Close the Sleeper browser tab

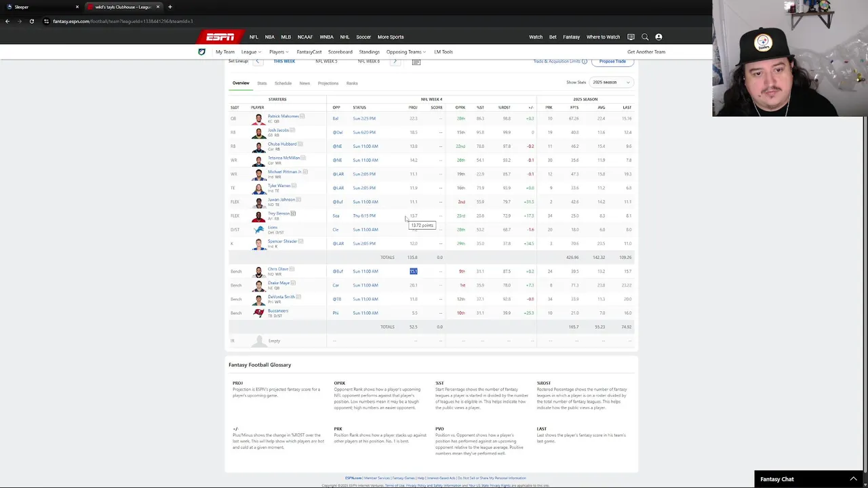coord(77,7)
